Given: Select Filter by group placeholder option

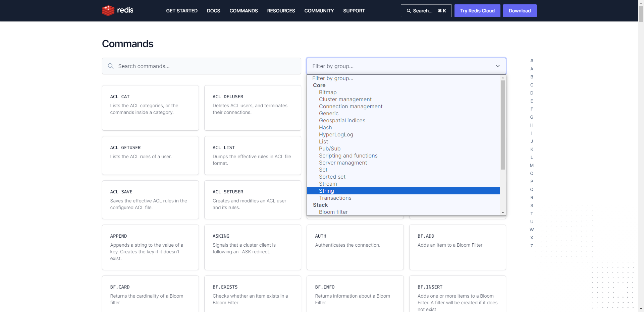Looking at the screenshot, I should [404, 78].
